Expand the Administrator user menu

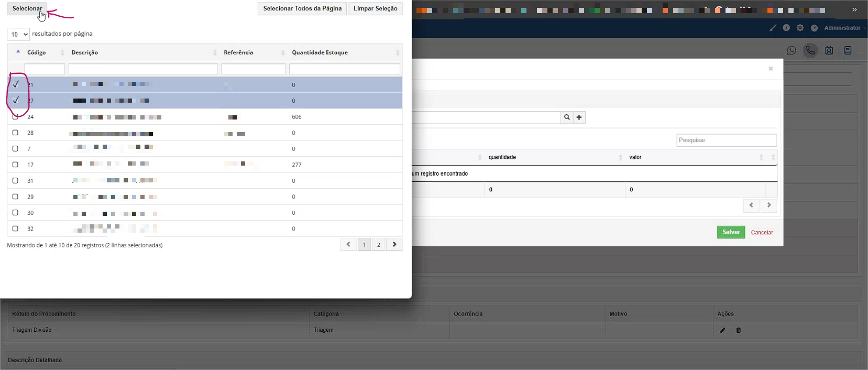tap(843, 28)
